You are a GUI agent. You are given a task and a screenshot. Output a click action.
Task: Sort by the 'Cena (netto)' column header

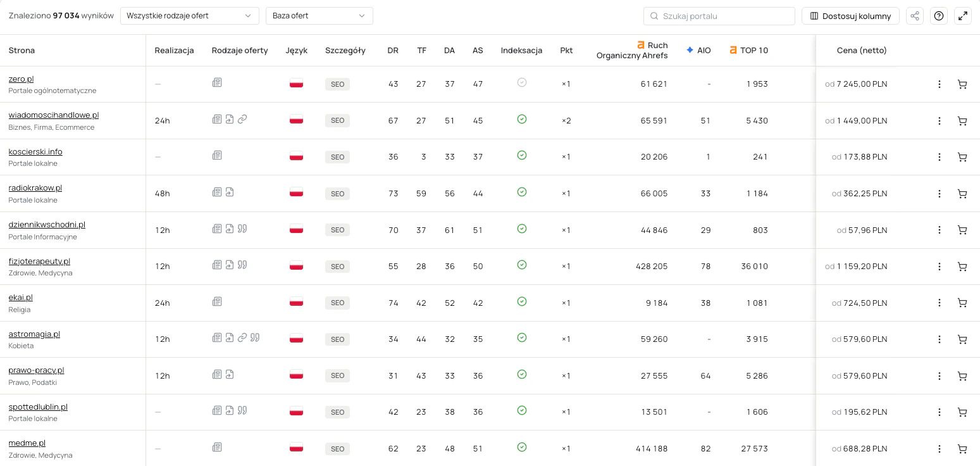[x=862, y=51]
